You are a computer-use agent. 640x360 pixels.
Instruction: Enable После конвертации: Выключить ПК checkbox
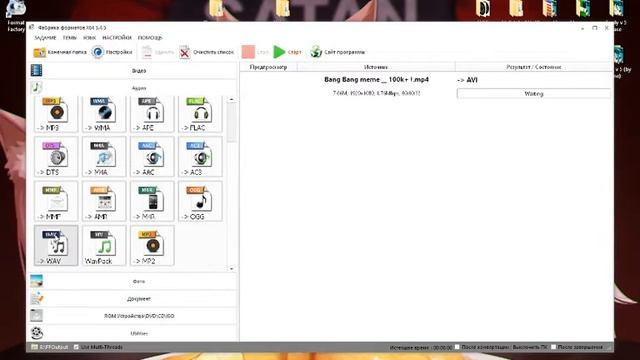[x=457, y=347]
